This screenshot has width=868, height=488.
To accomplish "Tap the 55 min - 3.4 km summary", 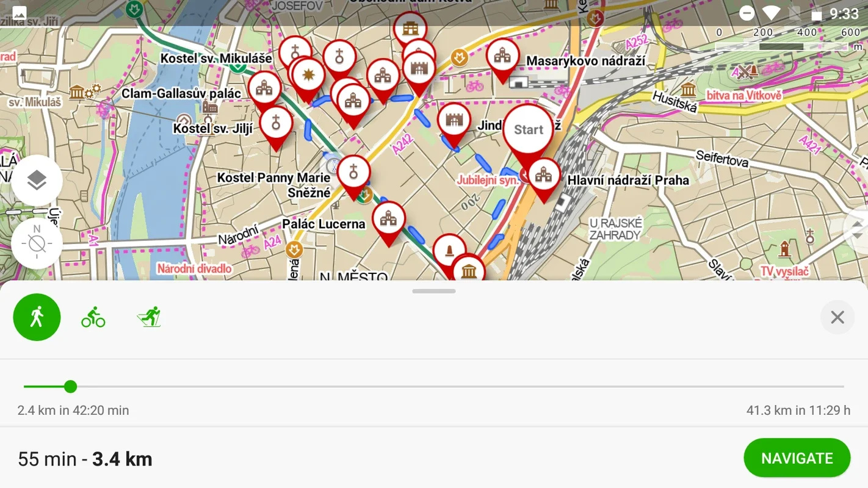I will (85, 459).
